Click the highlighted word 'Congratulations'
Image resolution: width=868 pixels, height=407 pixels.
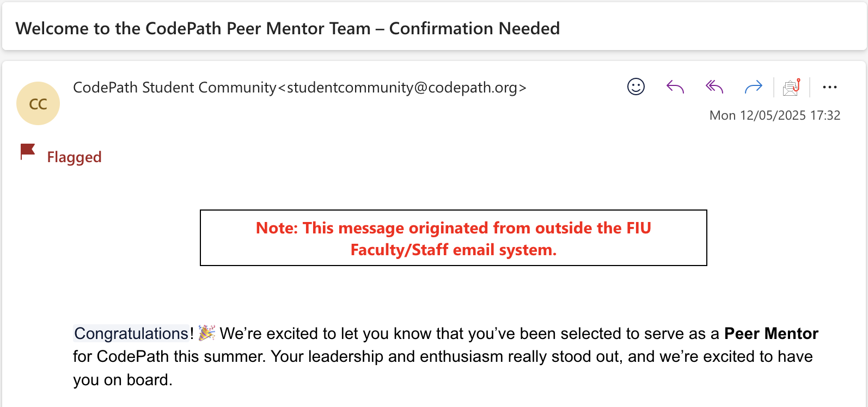coord(131,334)
